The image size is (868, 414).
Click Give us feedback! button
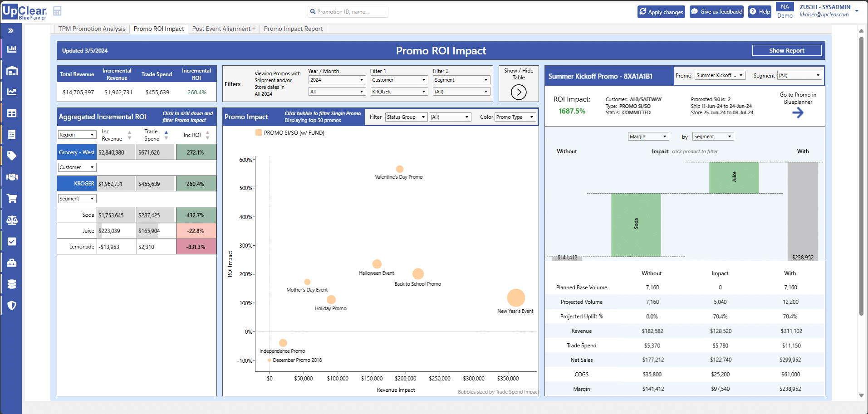coord(716,12)
